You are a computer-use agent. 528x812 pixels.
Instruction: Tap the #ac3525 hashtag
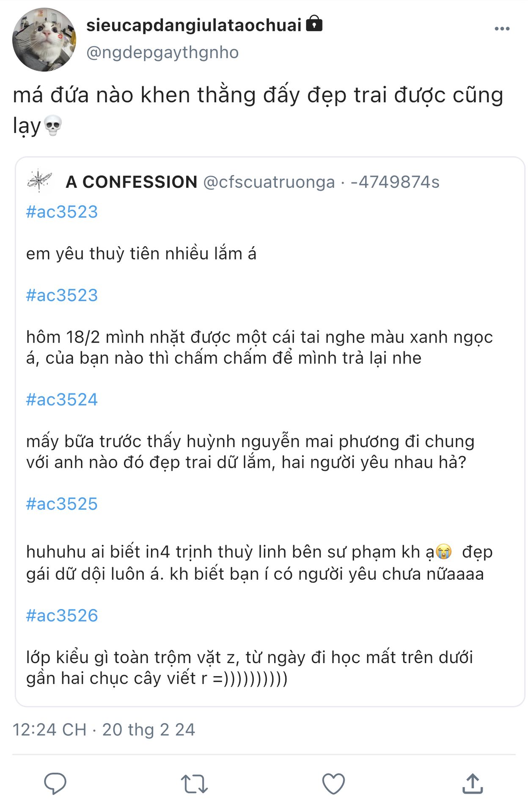pyautogui.click(x=62, y=504)
